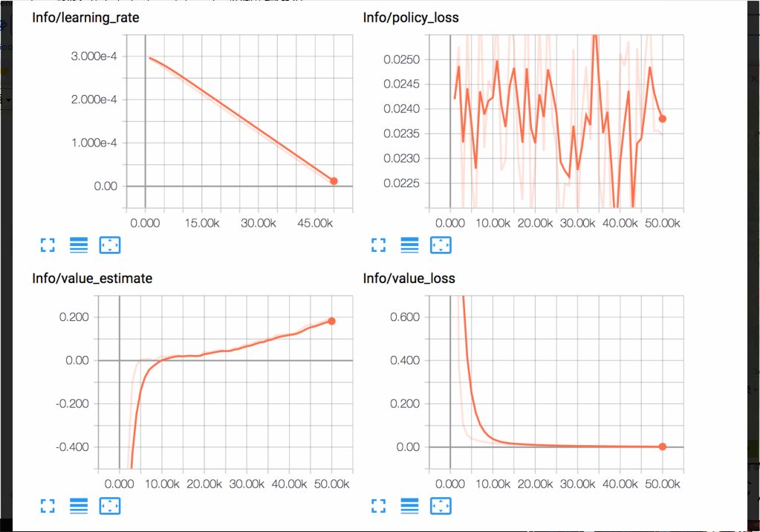
Task: Open fullscreen view of value_loss chart
Action: [x=378, y=506]
